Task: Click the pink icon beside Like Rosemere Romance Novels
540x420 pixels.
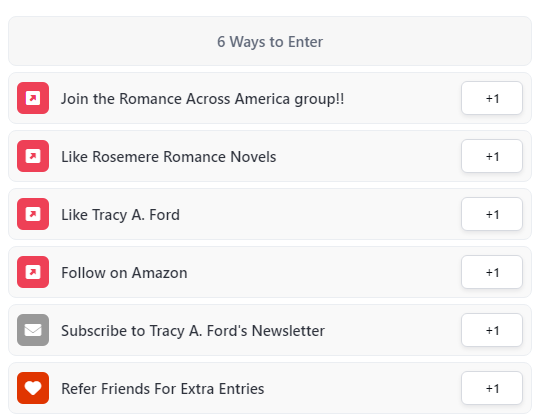Action: tap(33, 156)
